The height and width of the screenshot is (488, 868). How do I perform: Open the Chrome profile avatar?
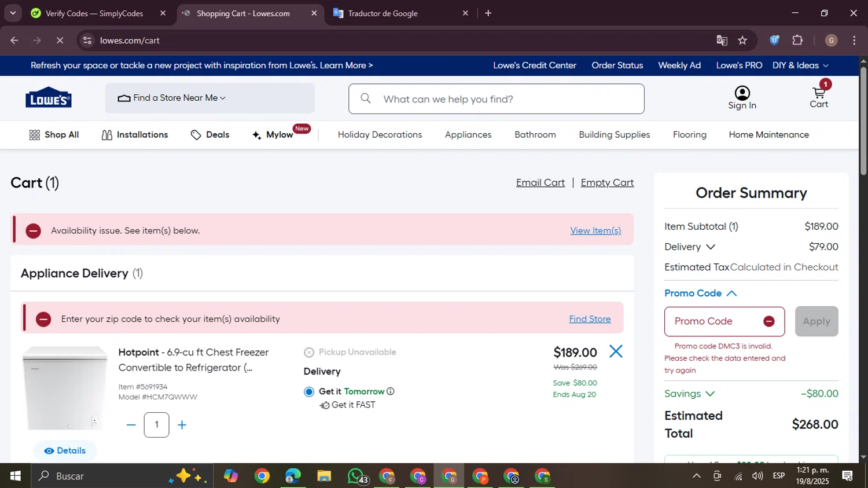coord(832,40)
